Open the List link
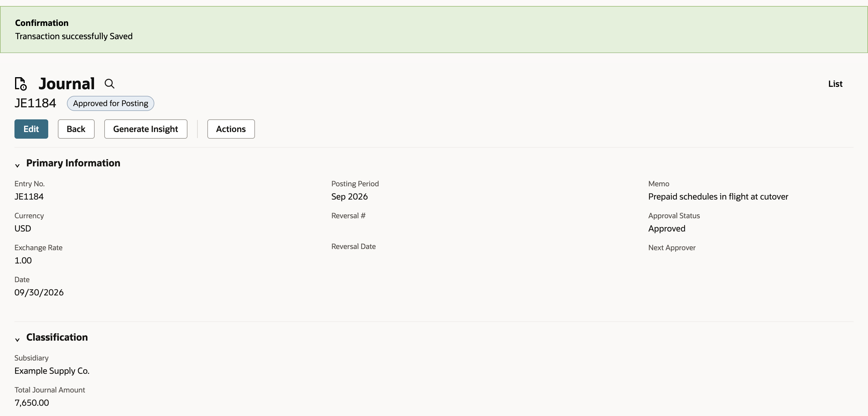Image resolution: width=868 pixels, height=416 pixels. tap(835, 84)
